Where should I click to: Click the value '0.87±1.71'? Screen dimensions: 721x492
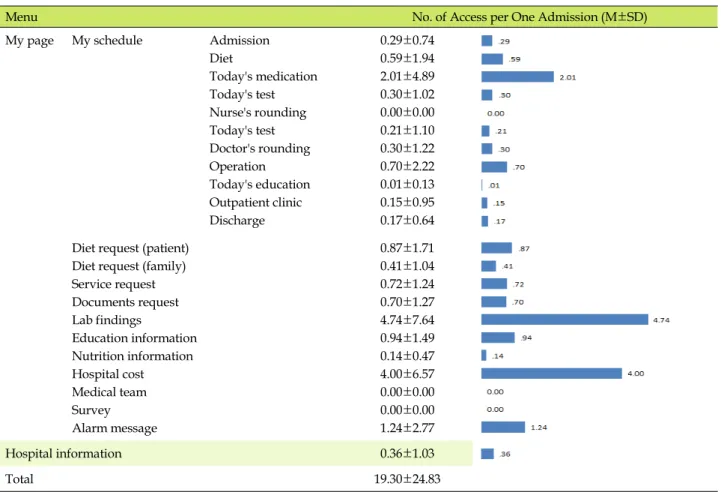407,248
